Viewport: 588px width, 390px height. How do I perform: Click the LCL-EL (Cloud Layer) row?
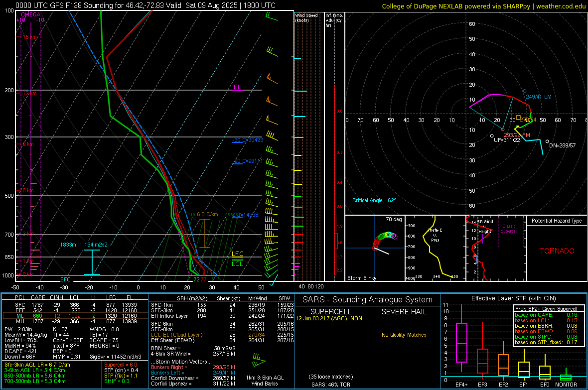pos(222,335)
